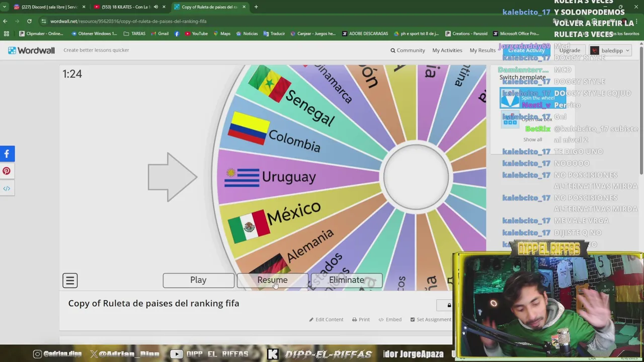Viewport: 644px width, 362px height.
Task: Open the Noticias bookmark
Action: [247, 34]
